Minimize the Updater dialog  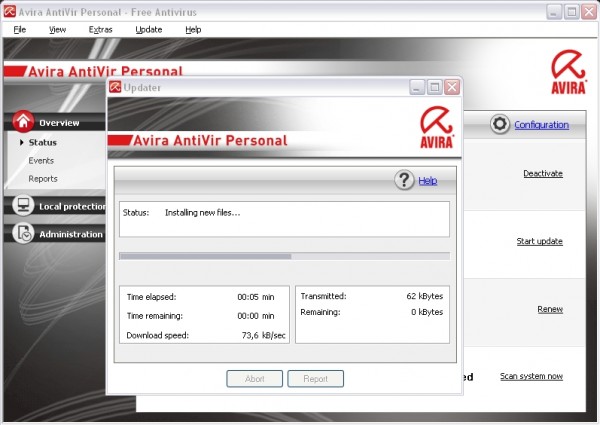(x=417, y=87)
